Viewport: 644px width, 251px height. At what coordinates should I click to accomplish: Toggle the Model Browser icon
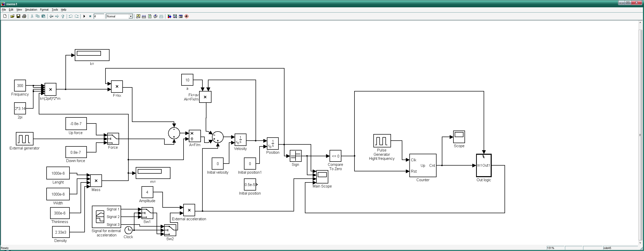181,16
